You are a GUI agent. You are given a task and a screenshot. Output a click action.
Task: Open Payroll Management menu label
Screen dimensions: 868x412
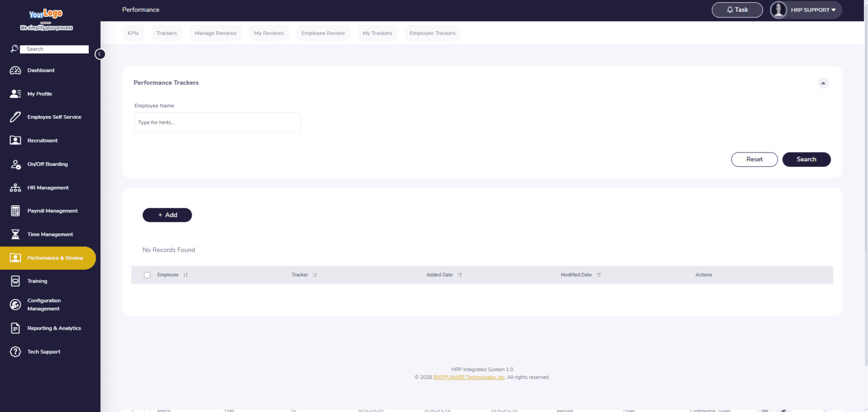(53, 211)
